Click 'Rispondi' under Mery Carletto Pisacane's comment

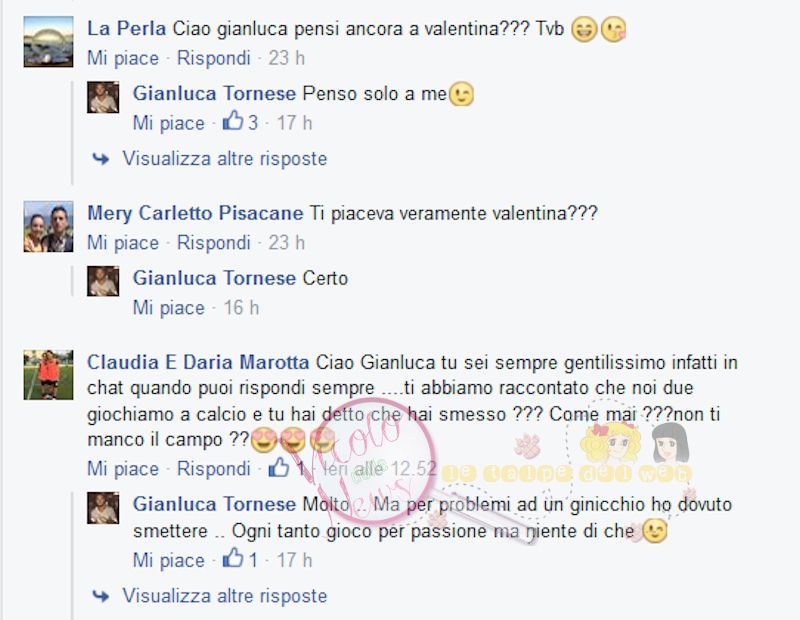pyautogui.click(x=214, y=243)
